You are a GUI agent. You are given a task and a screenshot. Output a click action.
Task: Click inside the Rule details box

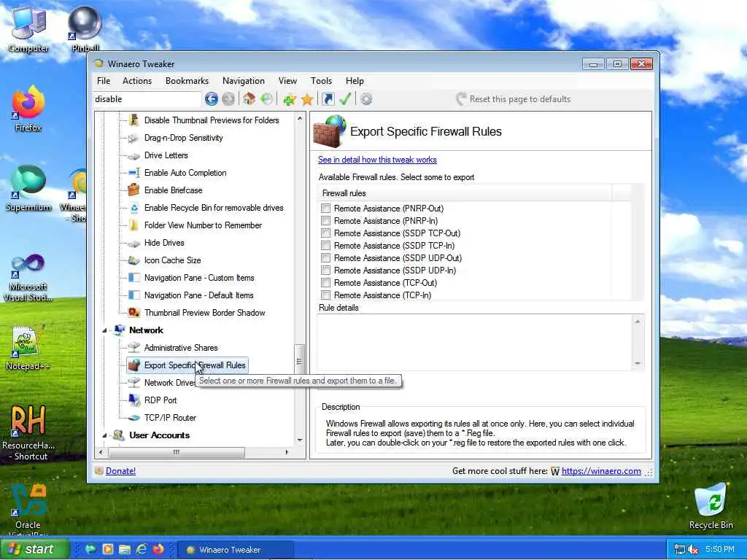pos(474,343)
